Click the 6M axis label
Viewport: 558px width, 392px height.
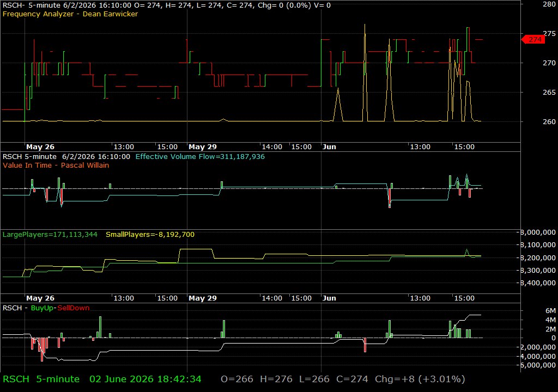(x=550, y=310)
